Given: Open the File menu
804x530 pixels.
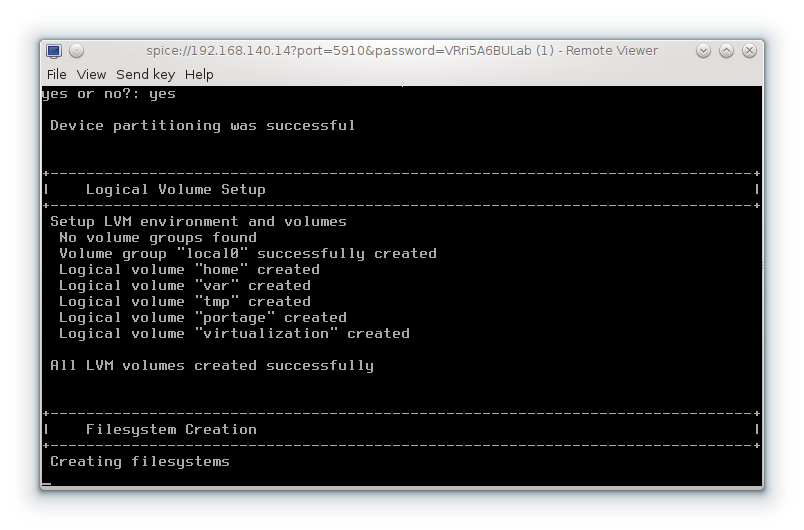Looking at the screenshot, I should coord(57,74).
